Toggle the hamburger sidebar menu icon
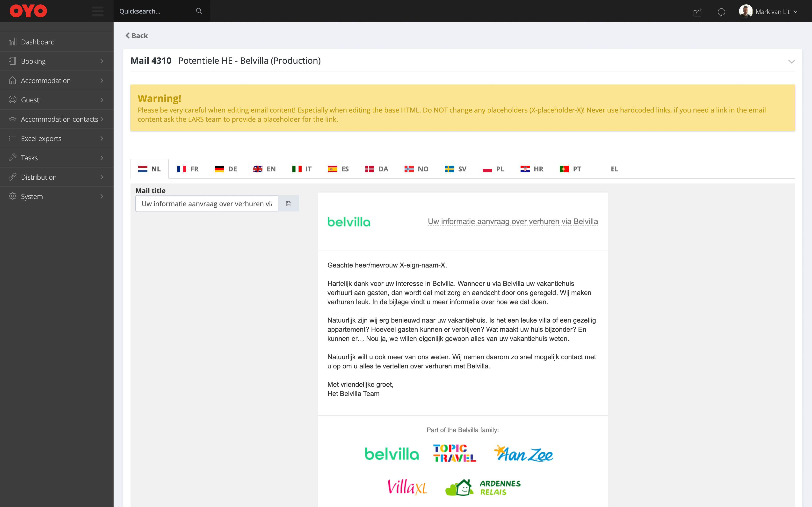Screen dimensions: 812x507 [98, 11]
